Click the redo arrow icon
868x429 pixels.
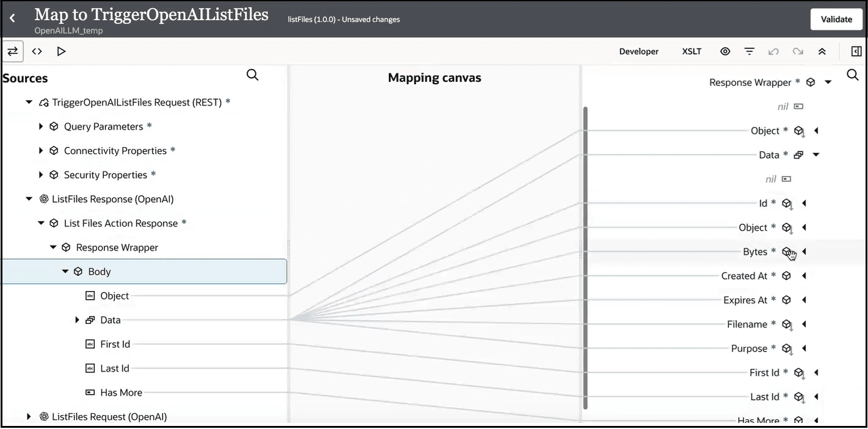(x=798, y=52)
